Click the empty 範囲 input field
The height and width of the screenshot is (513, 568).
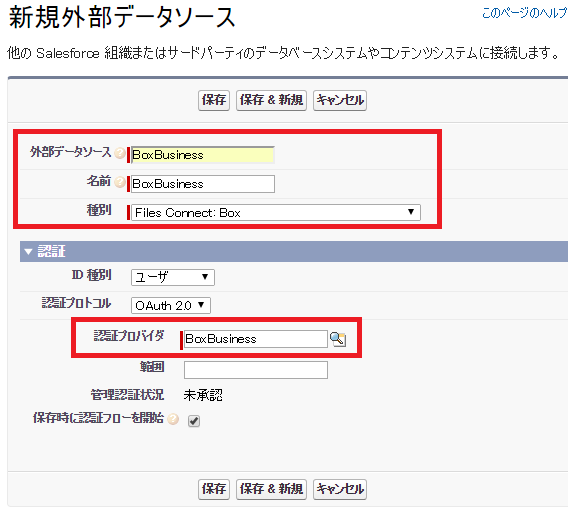256,370
